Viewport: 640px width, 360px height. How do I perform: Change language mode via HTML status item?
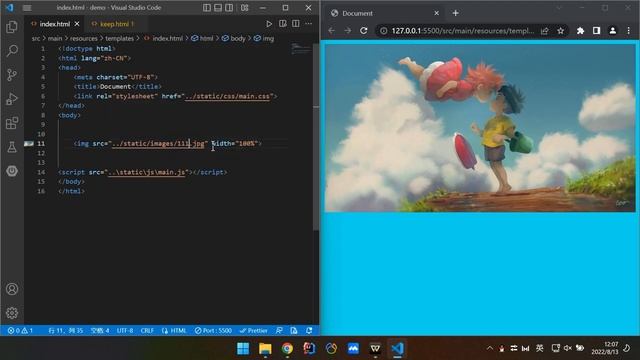tap(174, 331)
